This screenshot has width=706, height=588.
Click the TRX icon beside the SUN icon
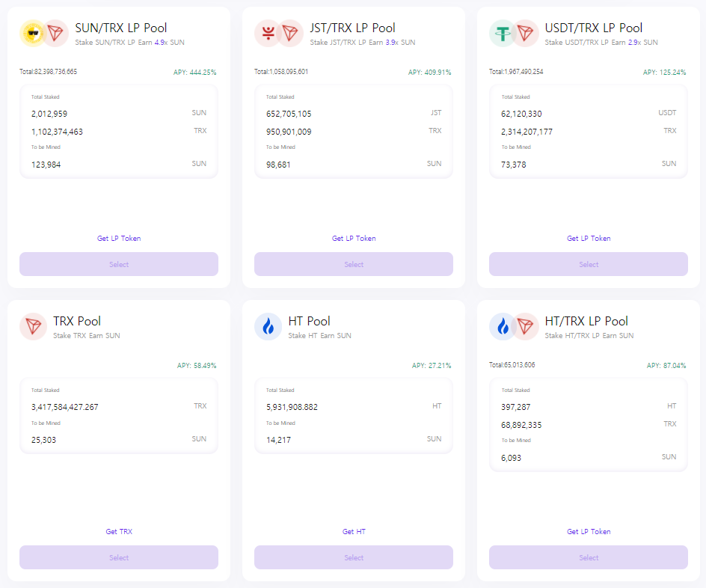click(x=55, y=34)
